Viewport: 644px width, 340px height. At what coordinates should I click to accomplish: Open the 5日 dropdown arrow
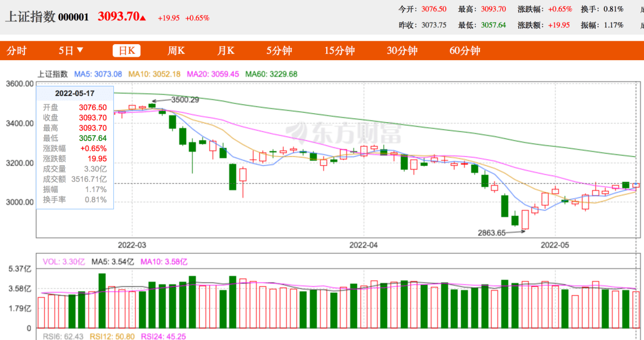(80, 50)
